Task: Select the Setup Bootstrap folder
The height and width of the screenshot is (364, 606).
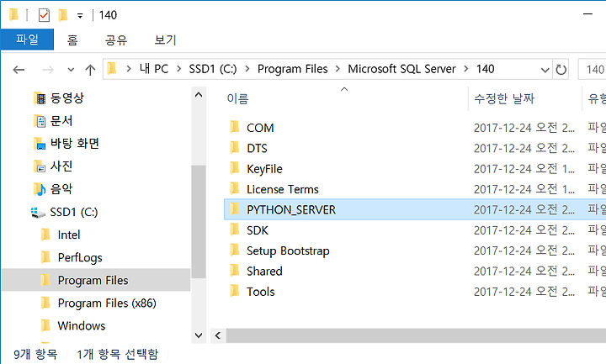Action: point(288,251)
